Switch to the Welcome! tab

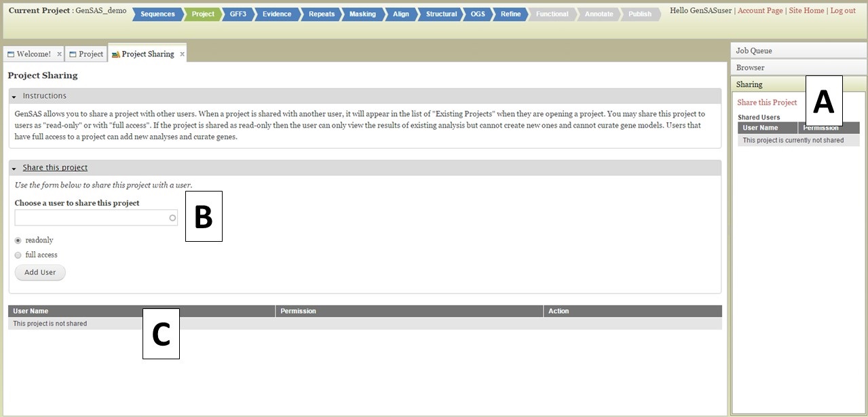tap(34, 54)
